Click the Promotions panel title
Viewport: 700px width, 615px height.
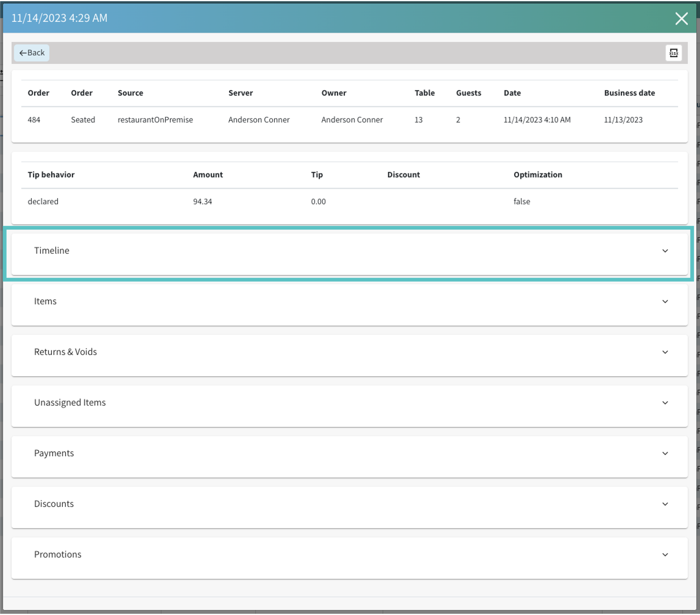click(x=57, y=554)
